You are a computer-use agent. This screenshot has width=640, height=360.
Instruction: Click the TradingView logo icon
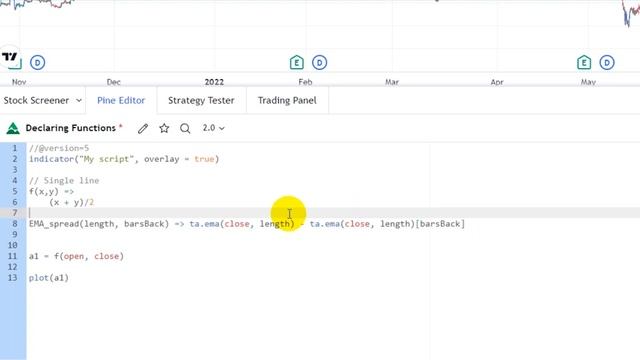coord(10,56)
